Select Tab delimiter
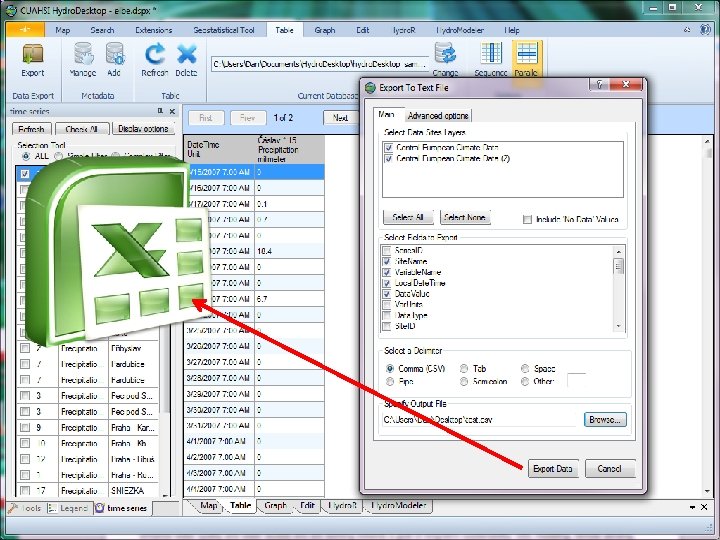 tap(464, 368)
